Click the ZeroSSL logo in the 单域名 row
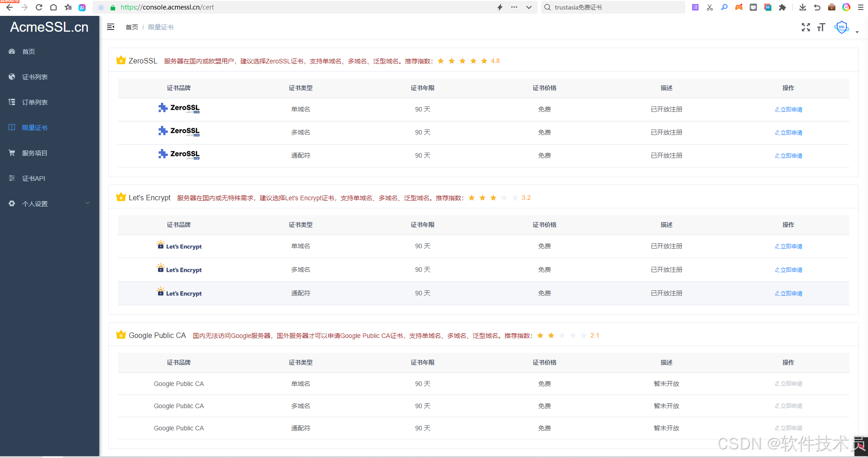 tap(179, 108)
